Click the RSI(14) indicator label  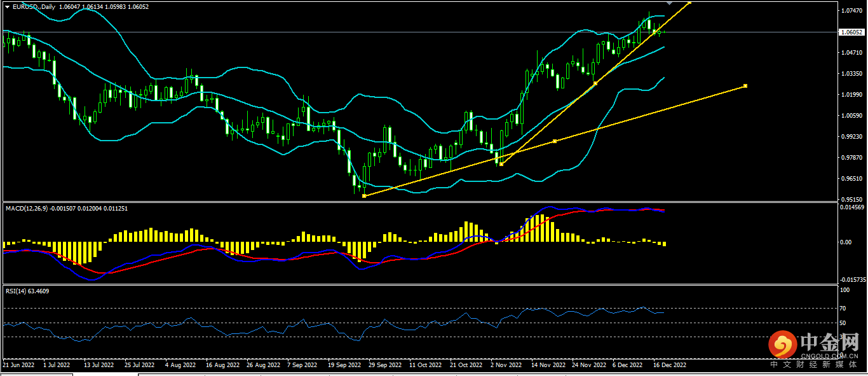coord(15,291)
